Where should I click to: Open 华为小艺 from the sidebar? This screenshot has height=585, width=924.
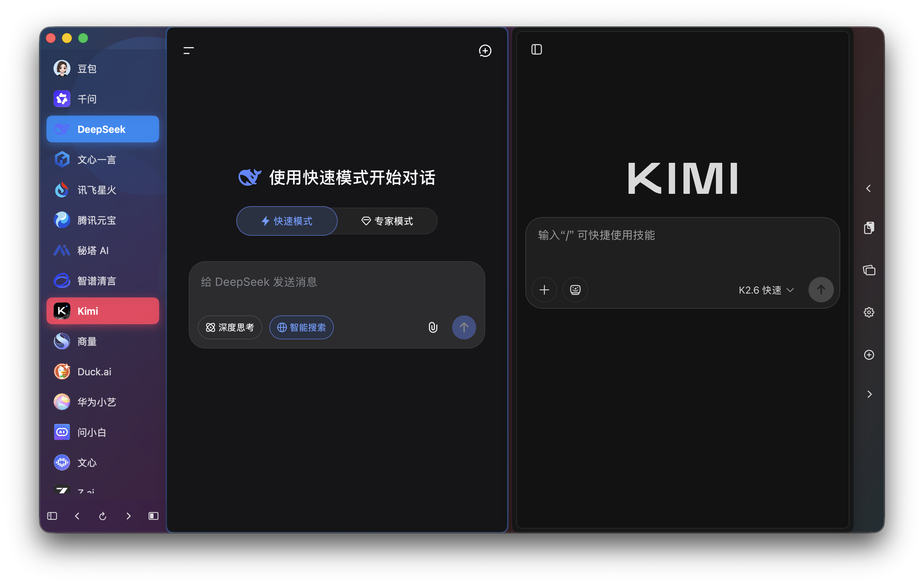click(102, 402)
